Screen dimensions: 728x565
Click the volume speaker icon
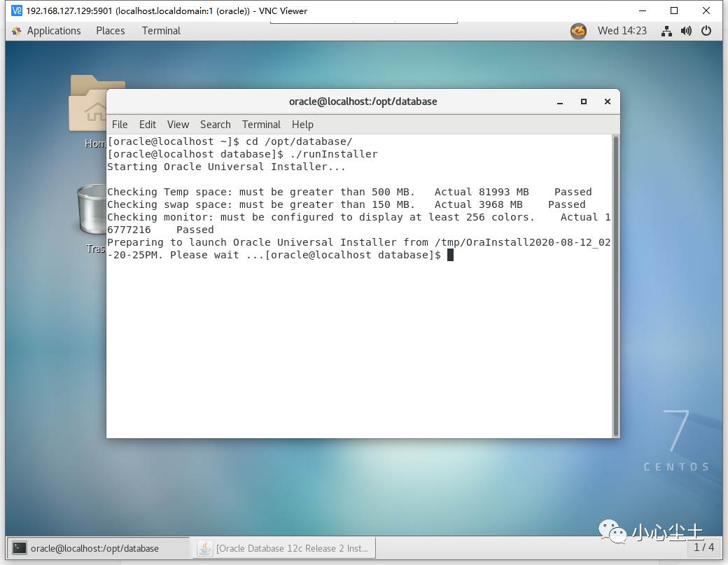click(686, 31)
